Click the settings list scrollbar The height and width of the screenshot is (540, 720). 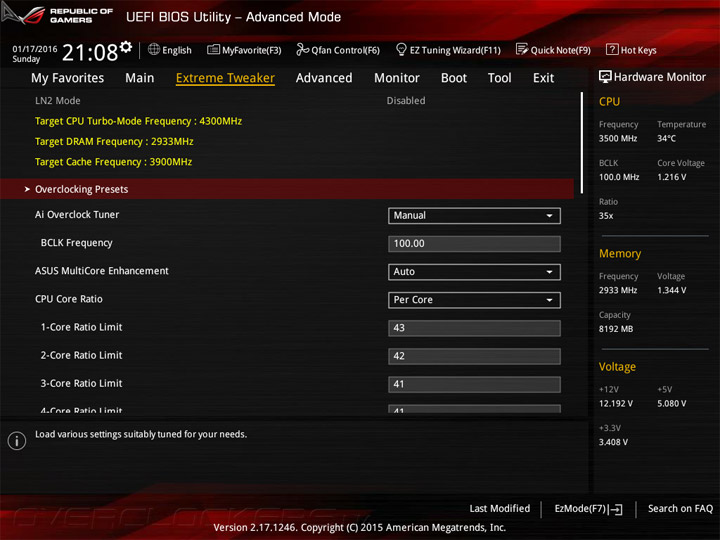coord(582,142)
